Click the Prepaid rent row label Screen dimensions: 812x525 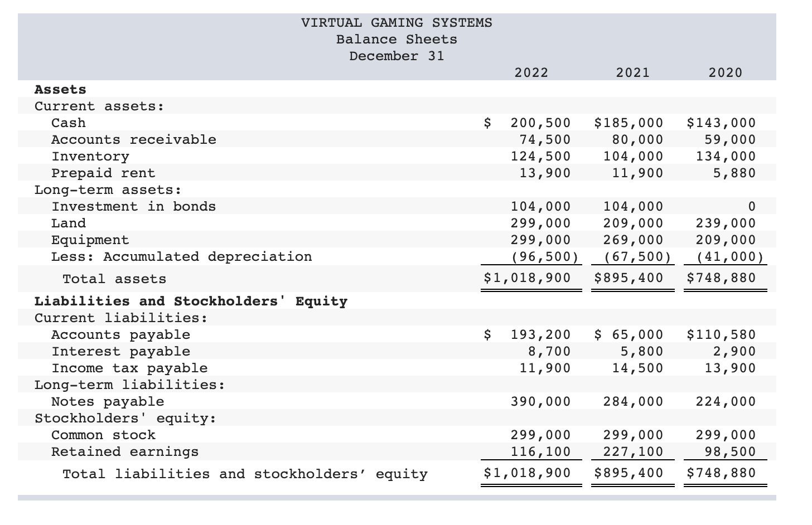tap(103, 173)
